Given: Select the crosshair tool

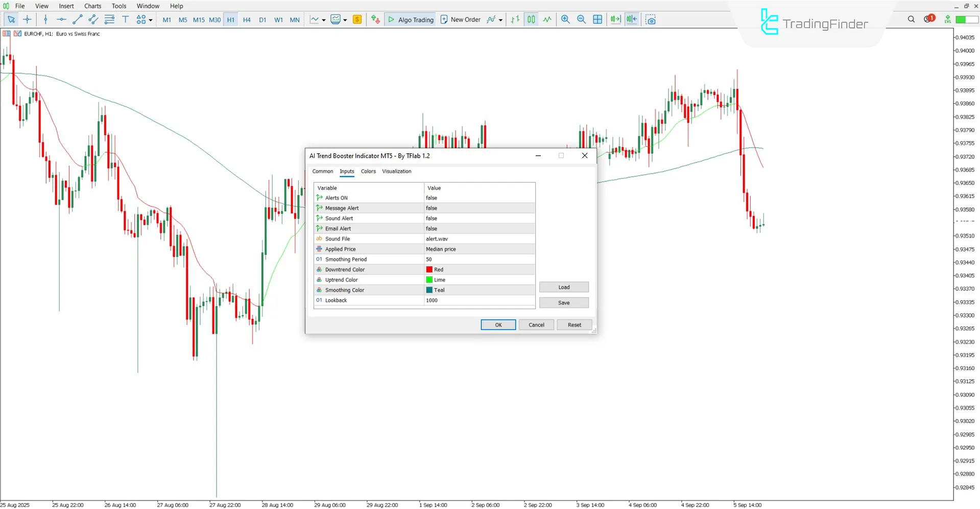Looking at the screenshot, I should (x=28, y=19).
